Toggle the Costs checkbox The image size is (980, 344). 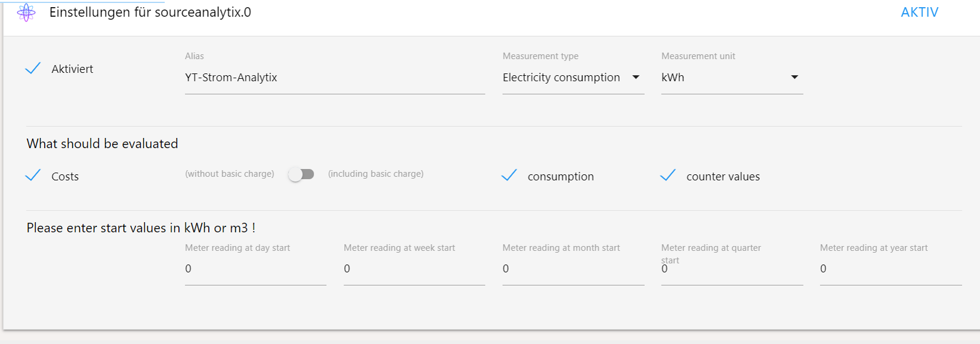tap(33, 176)
